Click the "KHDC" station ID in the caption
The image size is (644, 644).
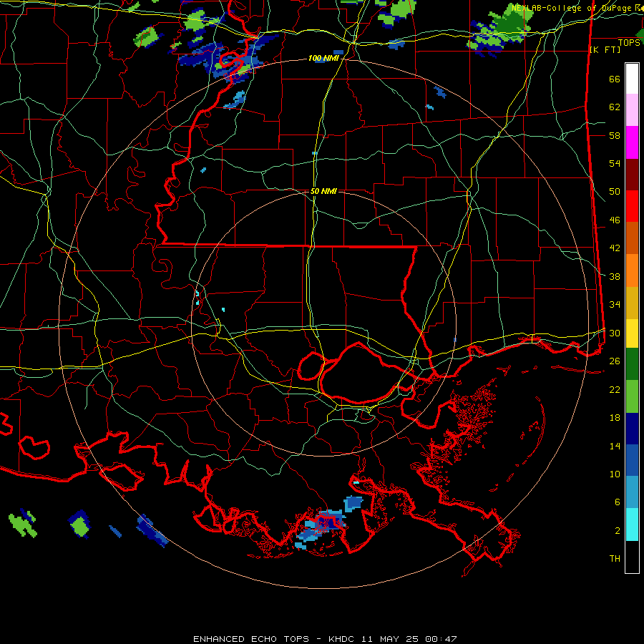(343, 639)
